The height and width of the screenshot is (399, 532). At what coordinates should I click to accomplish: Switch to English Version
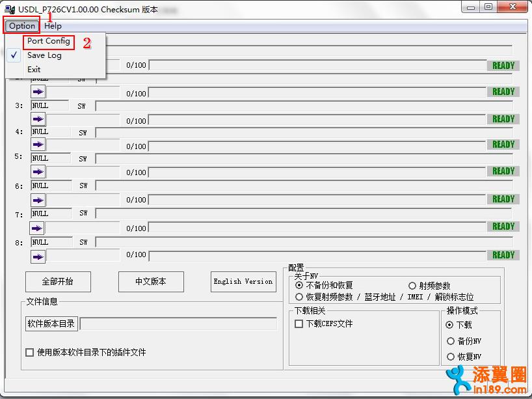243,282
